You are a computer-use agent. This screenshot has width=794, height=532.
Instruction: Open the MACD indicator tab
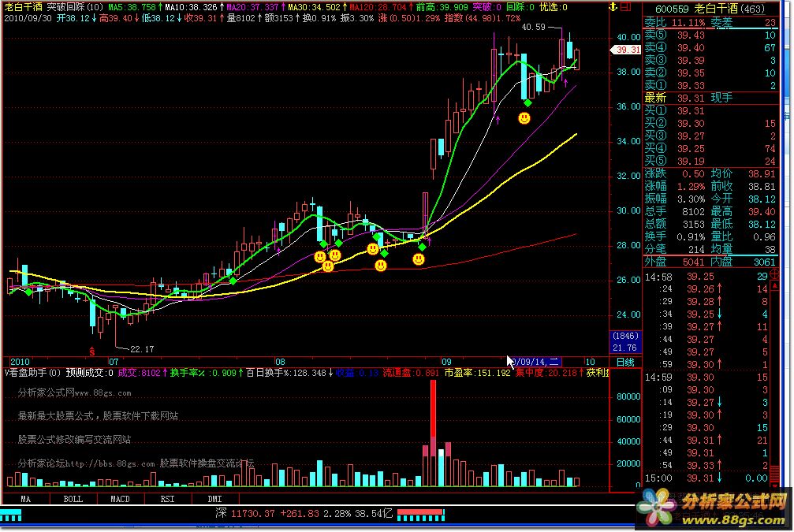point(120,499)
